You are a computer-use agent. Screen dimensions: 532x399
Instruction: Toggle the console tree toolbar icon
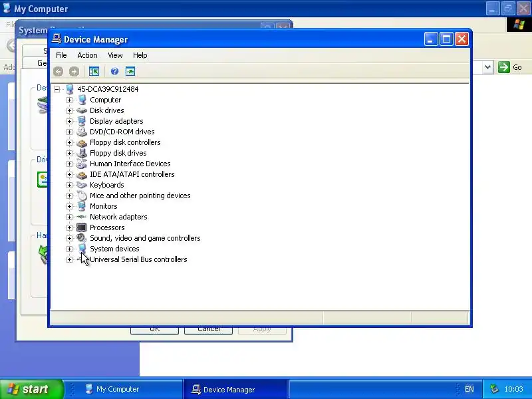point(94,71)
